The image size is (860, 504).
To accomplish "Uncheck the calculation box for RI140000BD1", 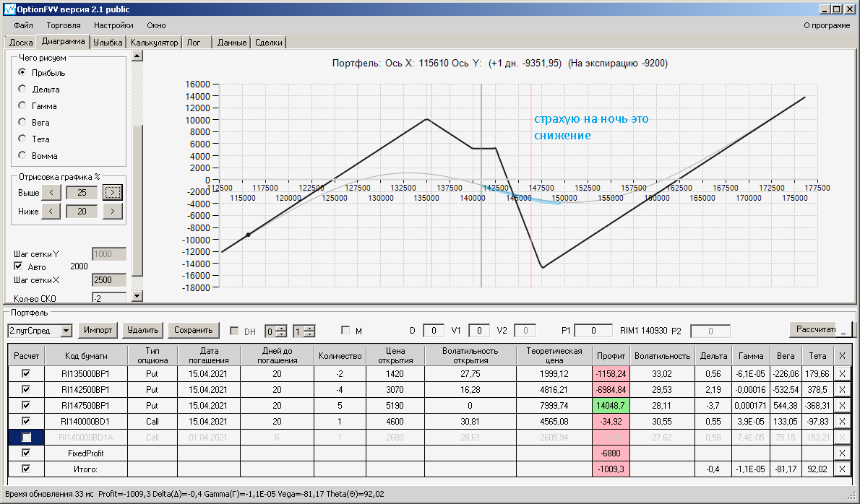I will (26, 421).
